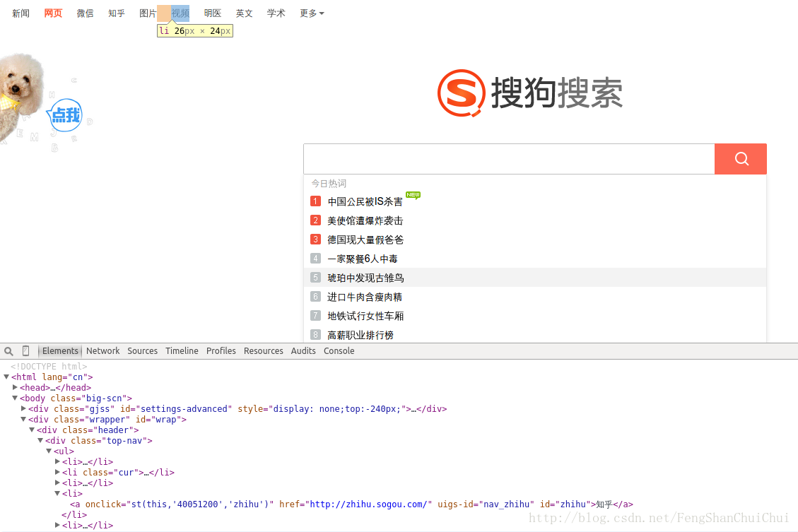Viewport: 798px width, 532px height.
Task: Collapse the header div node
Action: click(x=32, y=430)
